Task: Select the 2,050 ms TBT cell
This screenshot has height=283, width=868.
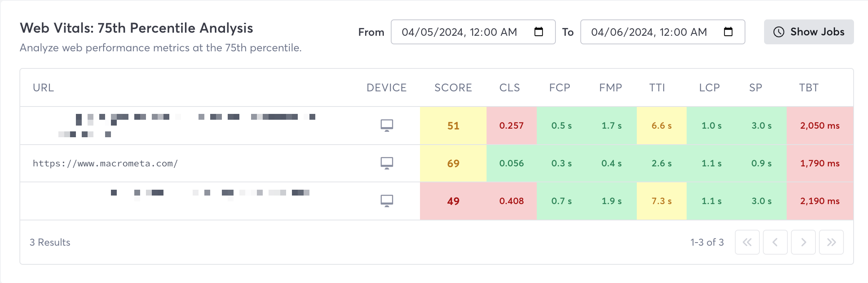Action: tap(819, 125)
